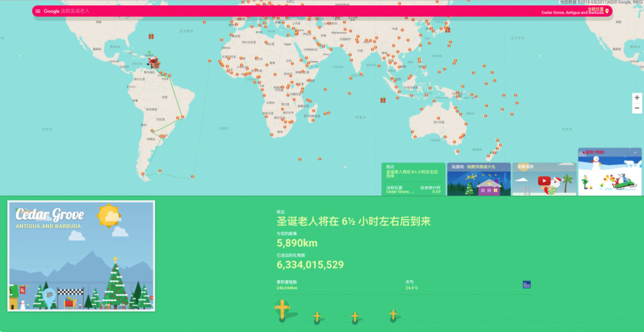The image size is (644, 332).
Task: Click the Egypt label on the map
Action: coord(287,44)
